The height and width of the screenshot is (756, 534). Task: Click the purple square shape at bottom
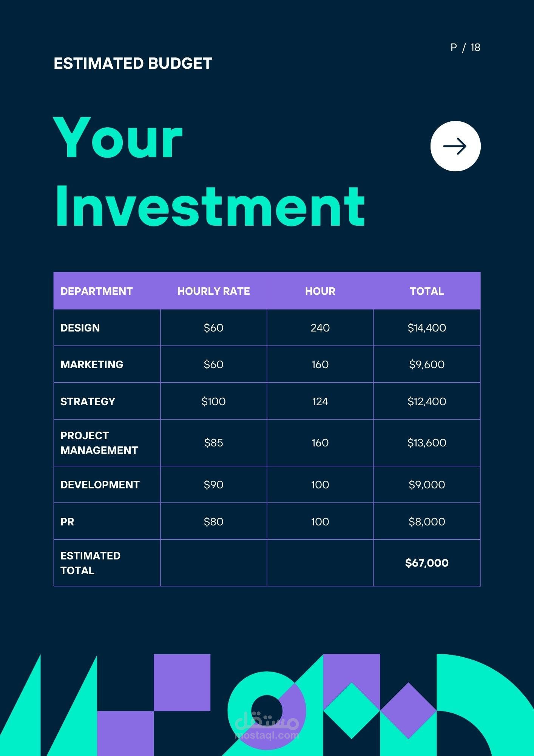pos(182,683)
